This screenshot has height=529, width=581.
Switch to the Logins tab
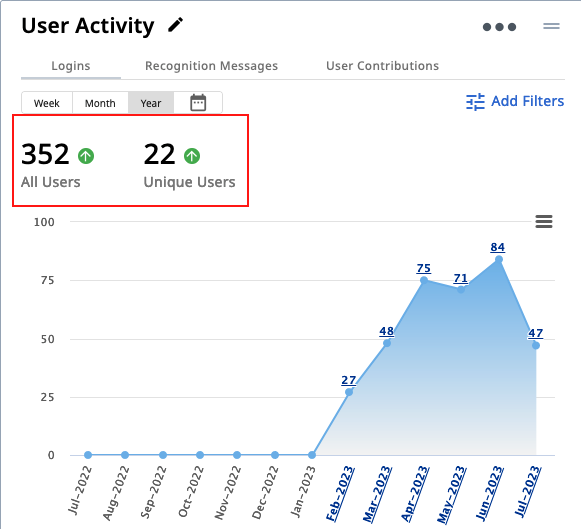[71, 66]
